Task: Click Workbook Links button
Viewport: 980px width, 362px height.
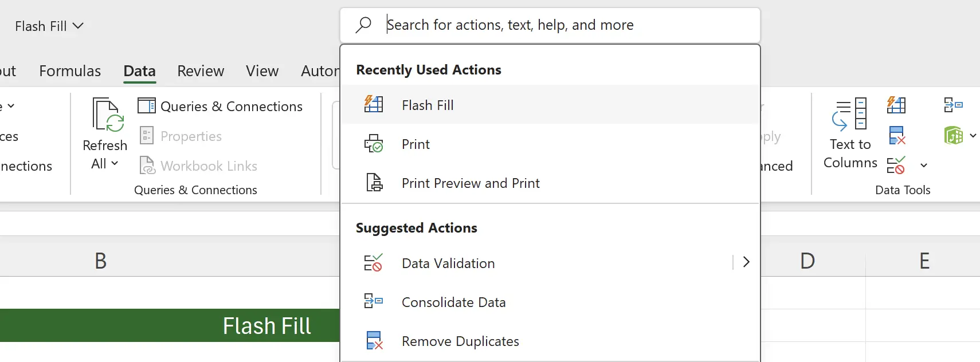Action: [x=198, y=166]
